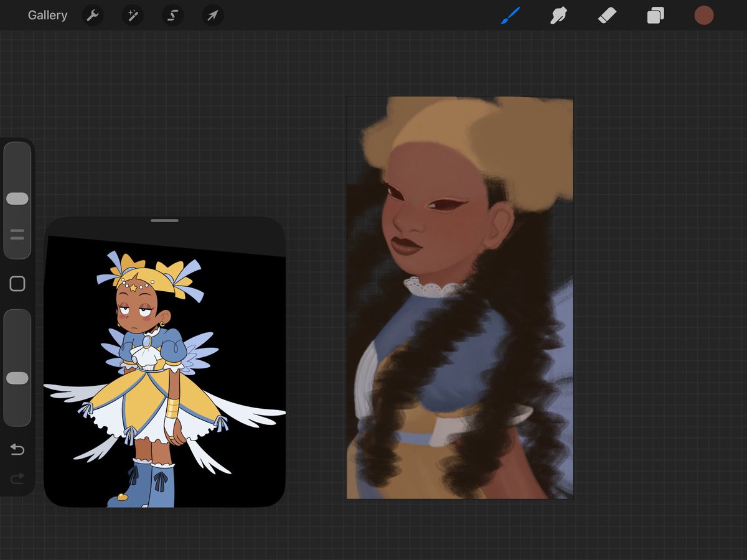This screenshot has width=747, height=560.
Task: Click the brush size slider handle
Action: click(x=17, y=198)
